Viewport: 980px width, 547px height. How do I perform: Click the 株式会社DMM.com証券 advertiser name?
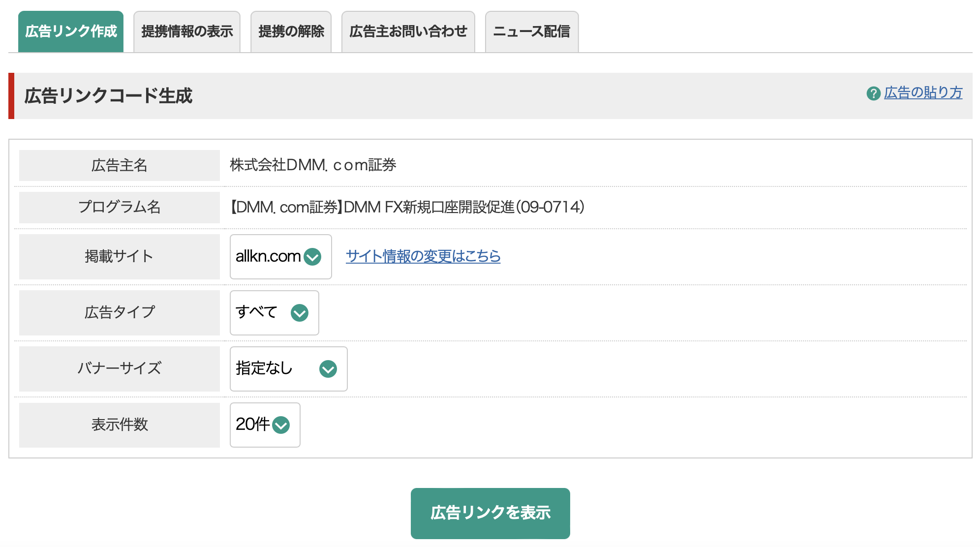point(313,165)
